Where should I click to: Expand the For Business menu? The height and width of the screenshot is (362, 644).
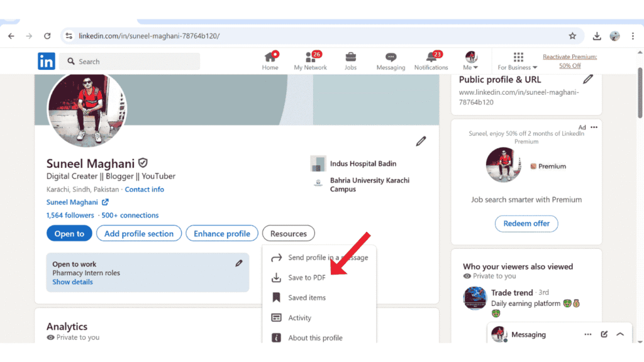tap(518, 61)
